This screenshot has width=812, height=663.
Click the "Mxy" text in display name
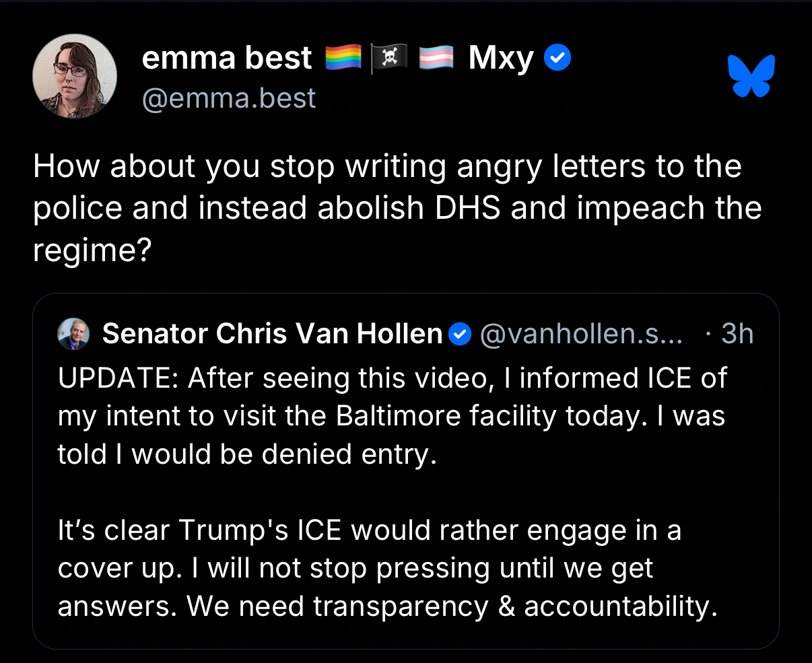[x=501, y=59]
